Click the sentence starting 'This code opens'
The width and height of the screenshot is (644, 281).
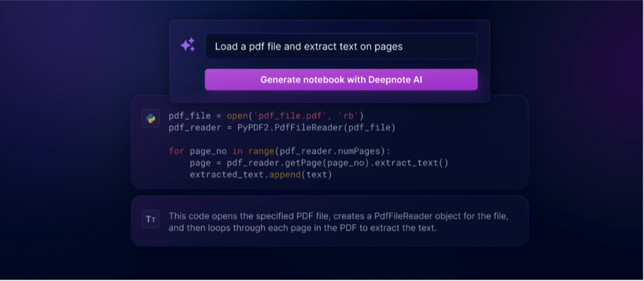338,216
